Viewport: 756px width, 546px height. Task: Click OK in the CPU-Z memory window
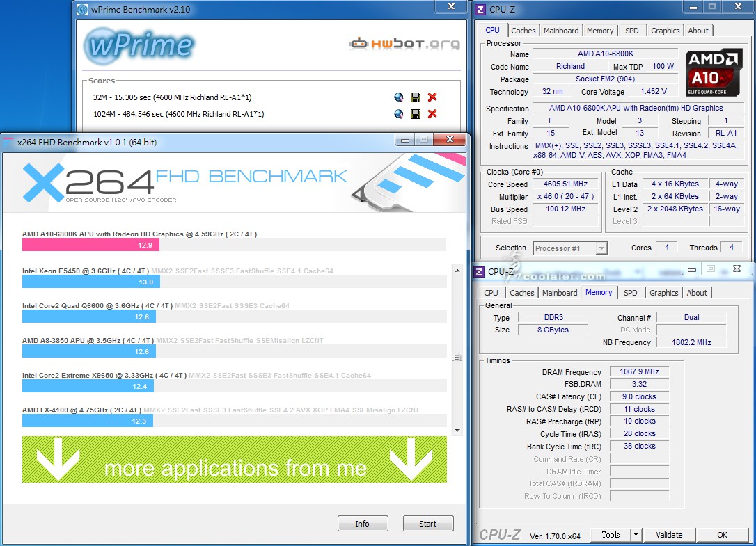722,534
